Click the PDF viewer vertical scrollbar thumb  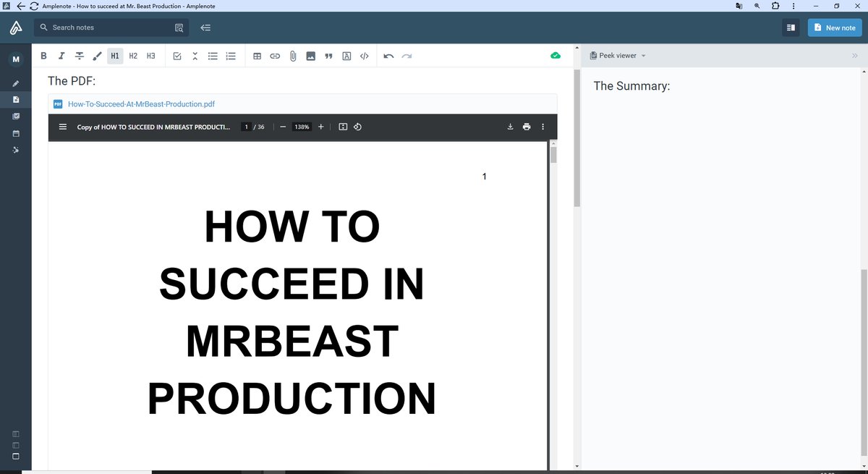coord(553,154)
